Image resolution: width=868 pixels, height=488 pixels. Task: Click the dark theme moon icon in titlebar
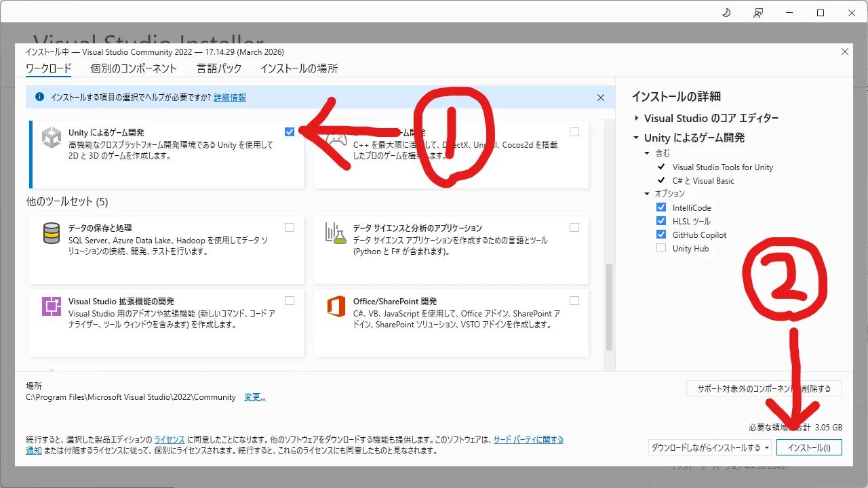coord(726,12)
